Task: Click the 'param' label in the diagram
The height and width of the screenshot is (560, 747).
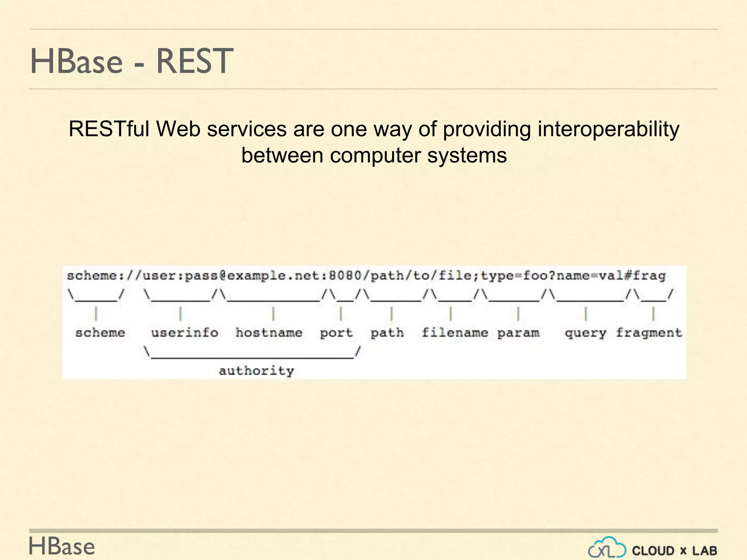Action: tap(518, 333)
